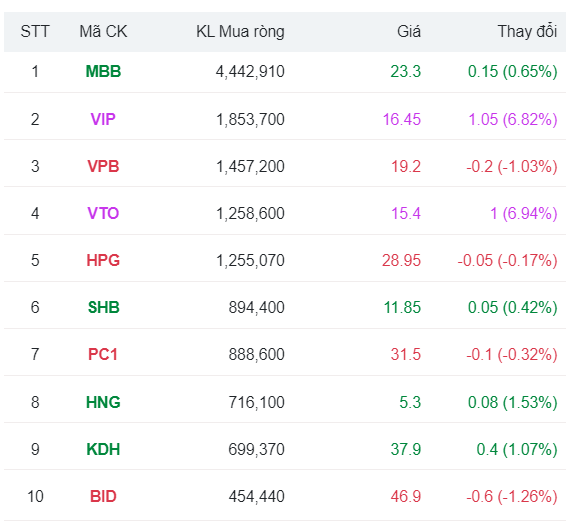This screenshot has height=524, width=567.
Task: Click the change value -0.1 (-0.32%)
Action: (512, 354)
